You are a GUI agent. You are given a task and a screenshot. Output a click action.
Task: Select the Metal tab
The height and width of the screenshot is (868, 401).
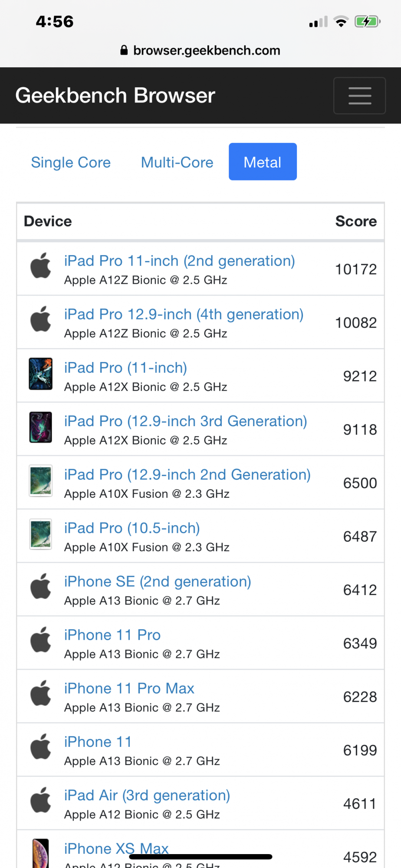pyautogui.click(x=263, y=161)
